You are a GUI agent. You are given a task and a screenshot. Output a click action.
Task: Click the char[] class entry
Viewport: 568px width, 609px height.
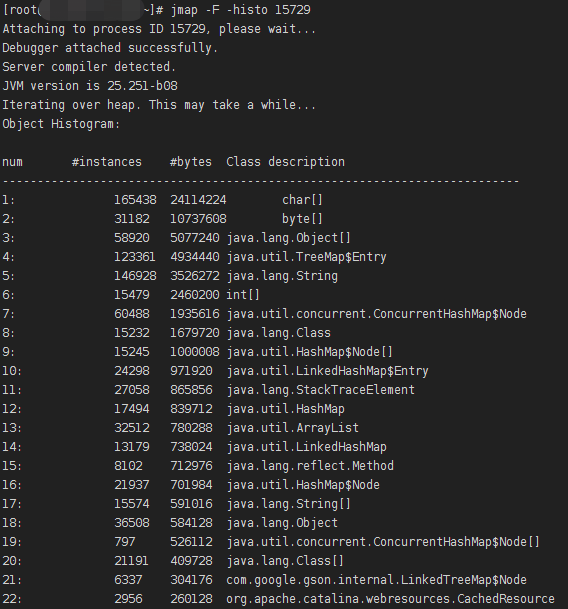302,200
